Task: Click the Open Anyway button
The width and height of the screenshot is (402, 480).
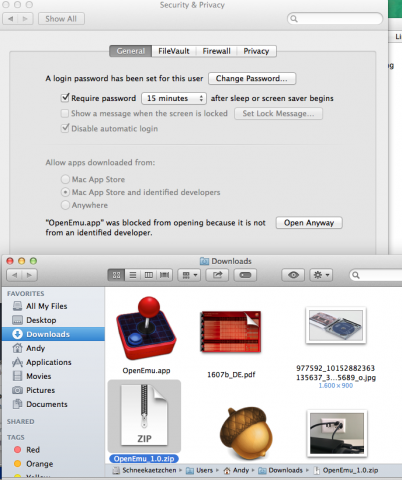Action: (x=309, y=223)
